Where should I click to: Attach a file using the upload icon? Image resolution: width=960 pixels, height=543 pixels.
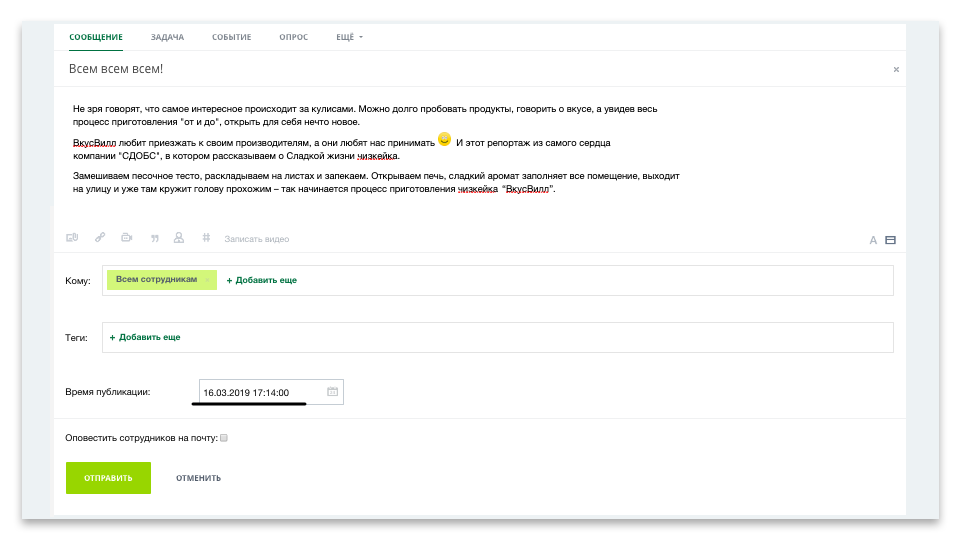[x=72, y=238]
